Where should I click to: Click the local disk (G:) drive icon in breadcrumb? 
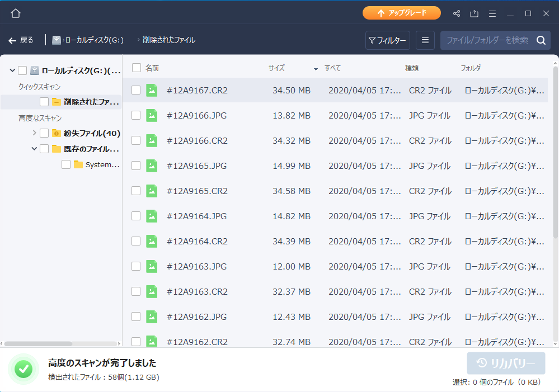[x=57, y=40]
